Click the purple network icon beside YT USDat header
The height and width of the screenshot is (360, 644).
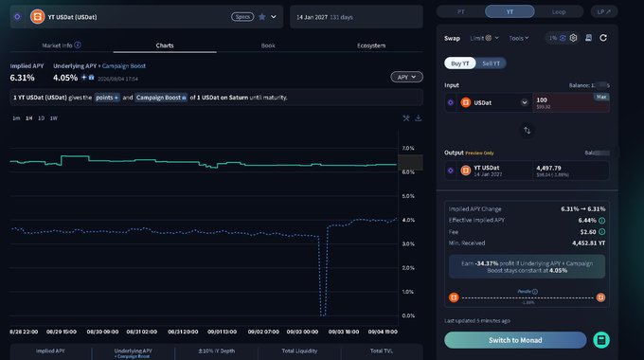pos(17,17)
